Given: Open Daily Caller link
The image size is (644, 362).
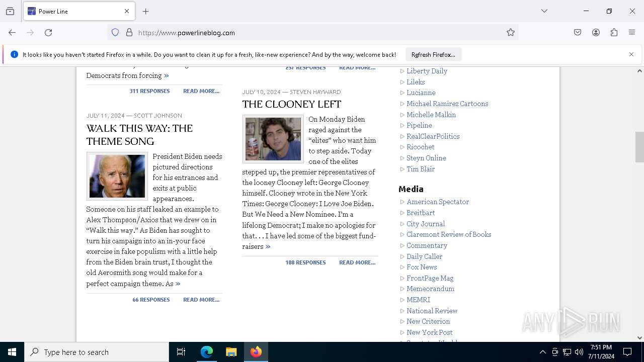Looking at the screenshot, I should (425, 256).
